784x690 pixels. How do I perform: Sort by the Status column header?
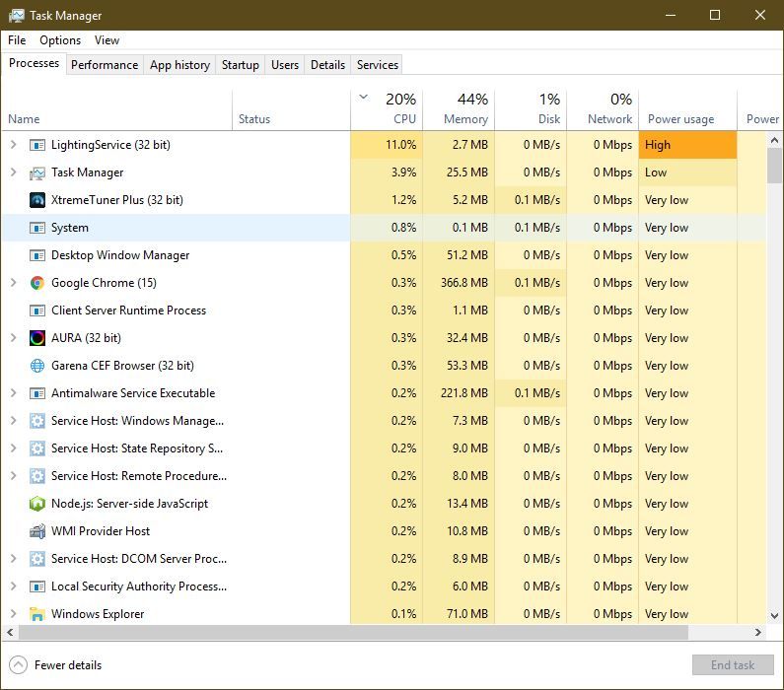[x=292, y=110]
